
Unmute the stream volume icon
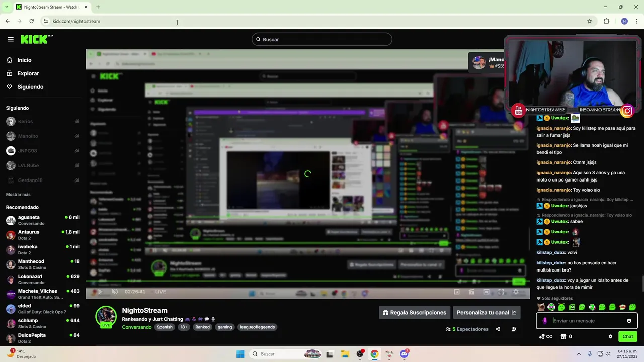tap(115, 292)
